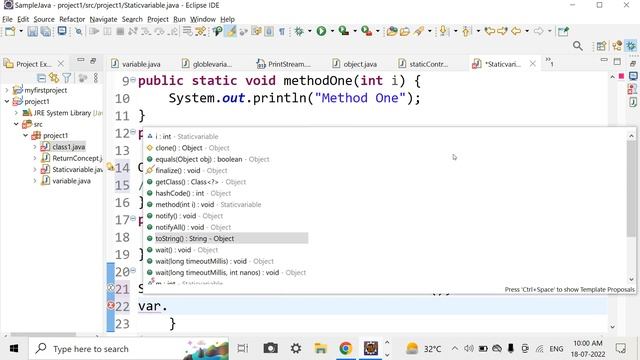Show hidden editor tabs list chevron

[x=549, y=62]
